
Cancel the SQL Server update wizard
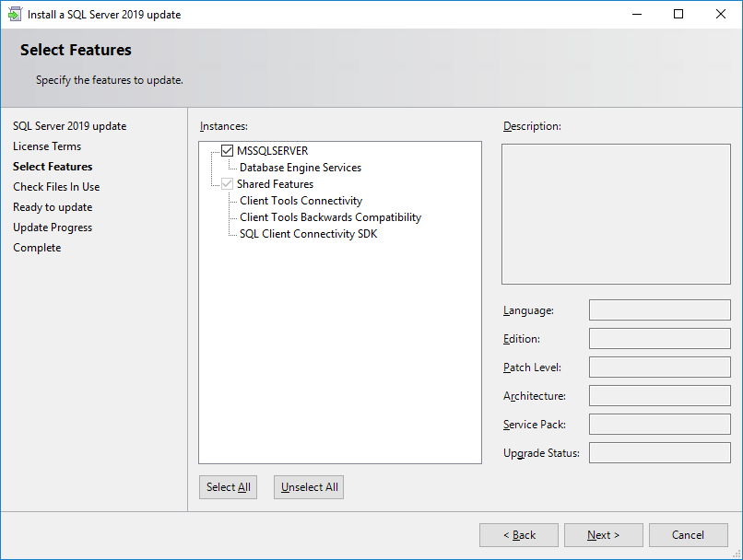point(688,534)
